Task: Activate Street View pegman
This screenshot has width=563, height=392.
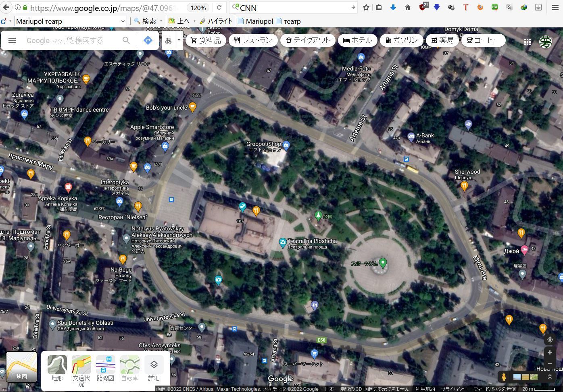Action: (x=504, y=377)
